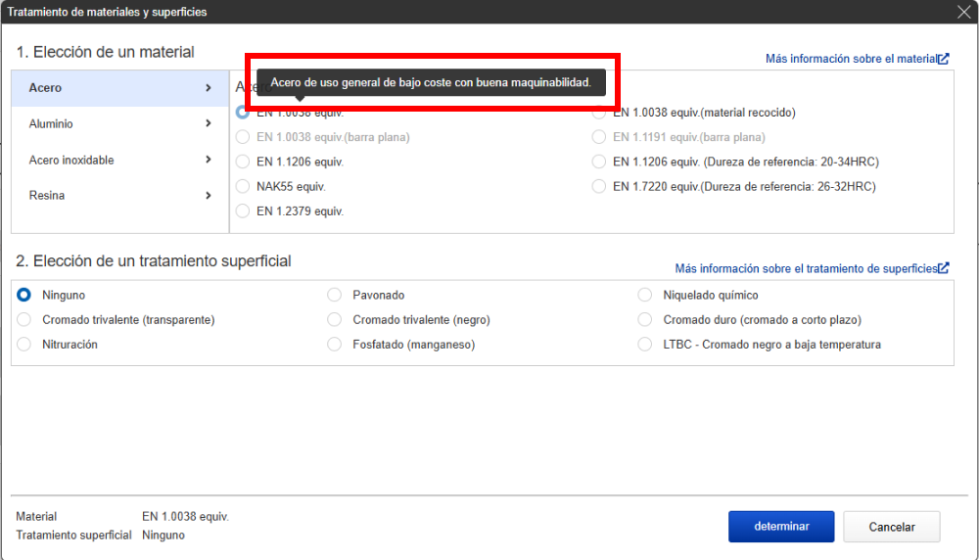The image size is (979, 560).
Task: Expand the Aluminio category arrow
Action: (209, 124)
